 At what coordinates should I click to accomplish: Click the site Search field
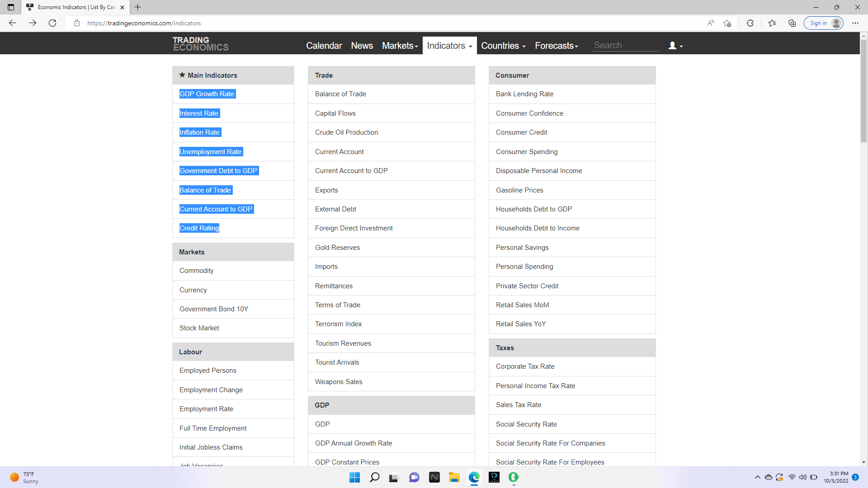(625, 45)
